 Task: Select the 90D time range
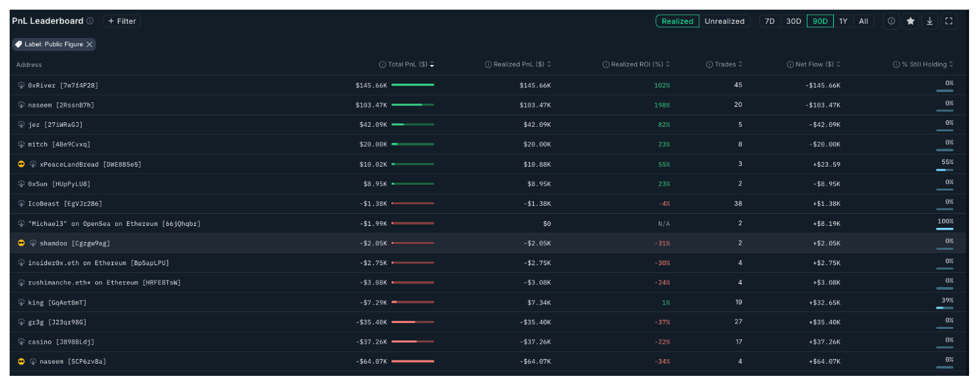click(820, 21)
